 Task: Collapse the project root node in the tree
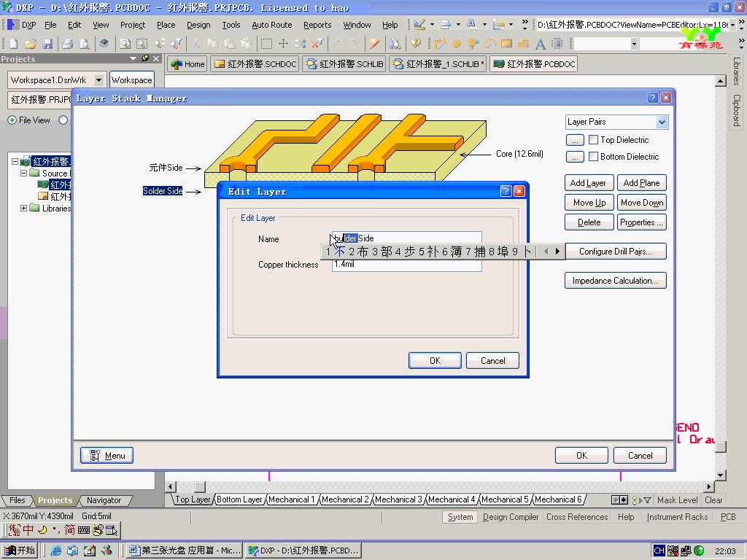click(15, 161)
